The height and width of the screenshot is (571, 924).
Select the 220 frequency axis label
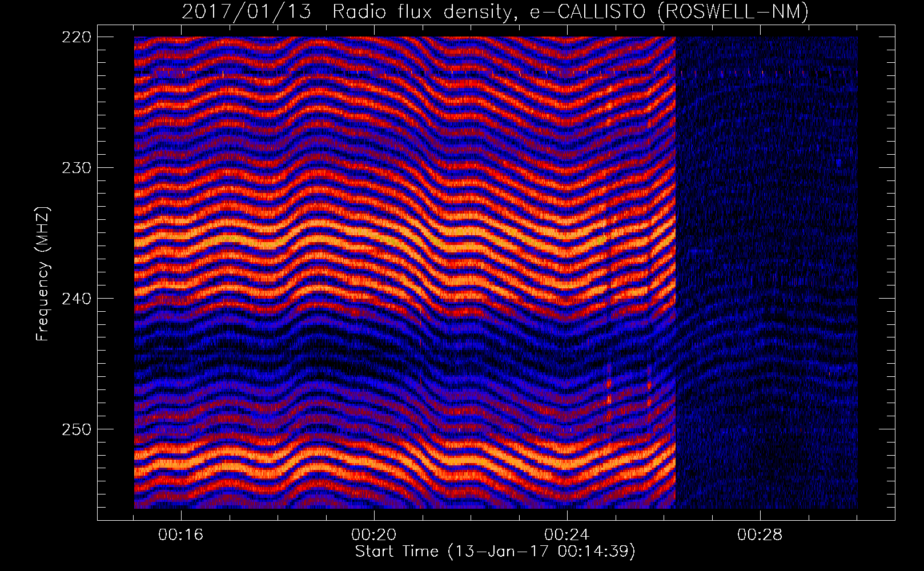pos(75,37)
